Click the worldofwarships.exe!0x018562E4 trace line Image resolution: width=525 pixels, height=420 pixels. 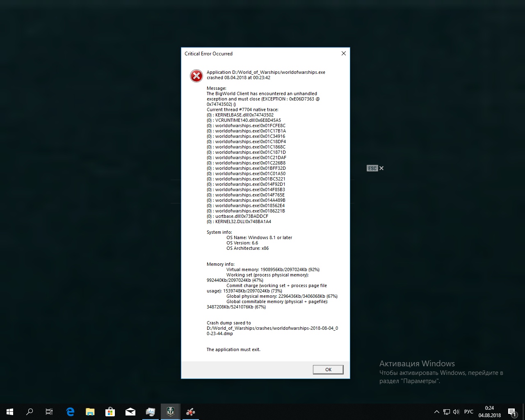pyautogui.click(x=246, y=205)
